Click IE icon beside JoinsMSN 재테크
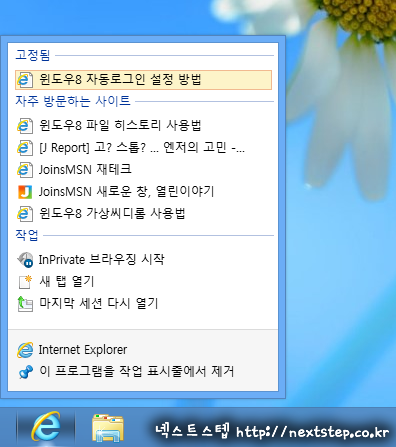 pos(25,170)
